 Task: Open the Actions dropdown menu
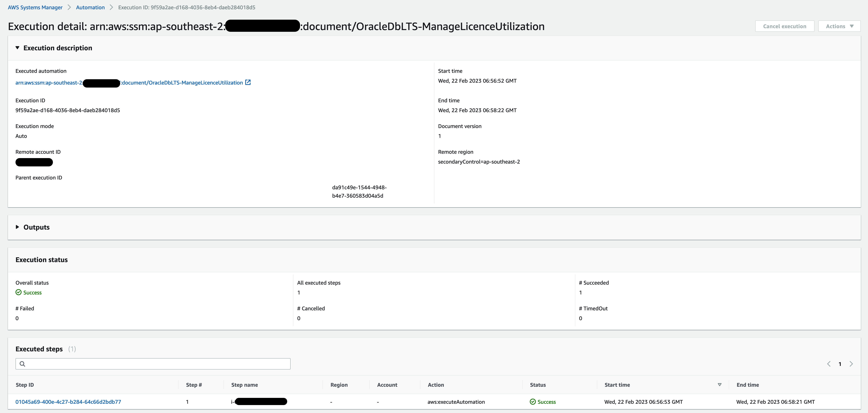click(839, 26)
